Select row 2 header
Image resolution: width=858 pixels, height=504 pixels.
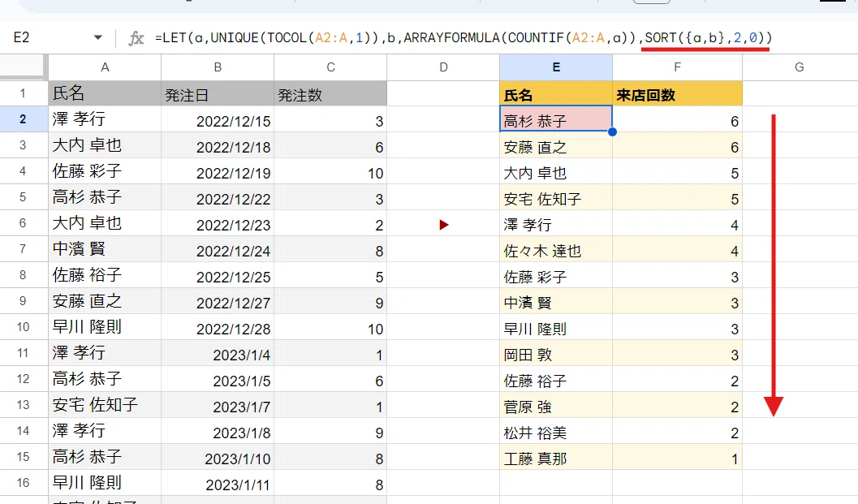pos(24,119)
